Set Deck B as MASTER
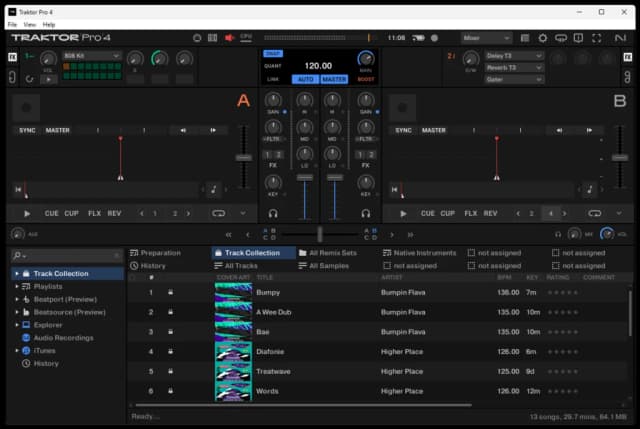Image resolution: width=640 pixels, height=429 pixels. tap(434, 130)
